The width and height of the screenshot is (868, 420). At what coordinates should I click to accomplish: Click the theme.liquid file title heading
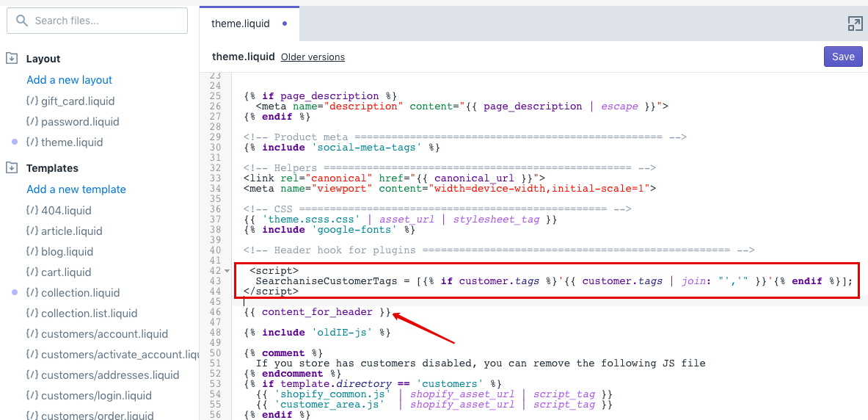(x=244, y=57)
